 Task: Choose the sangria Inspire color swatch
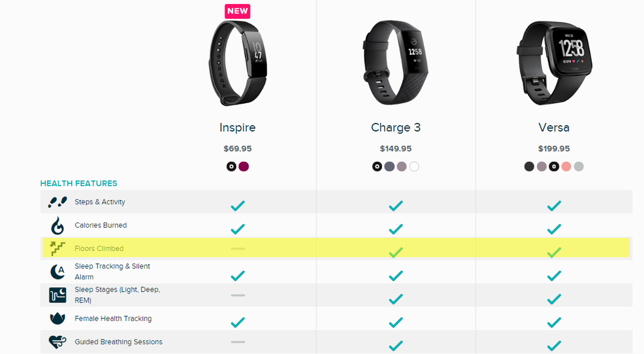coord(243,166)
